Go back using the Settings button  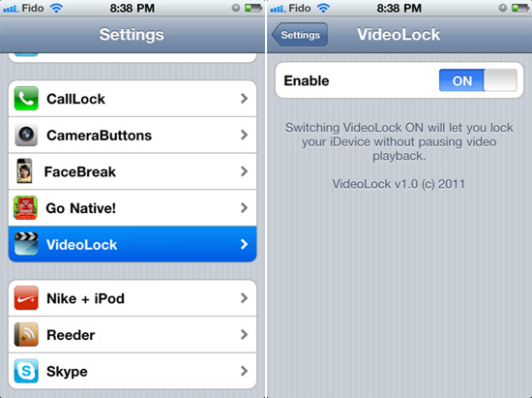click(x=300, y=35)
